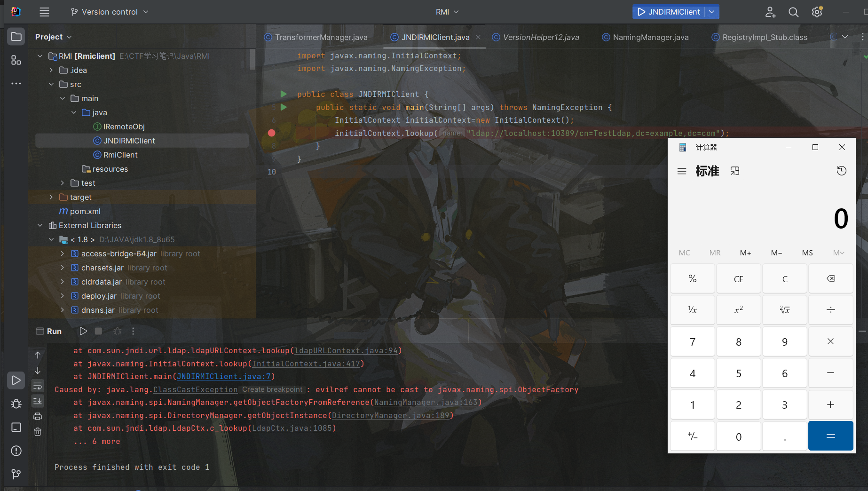868x491 pixels.
Task: Open the Project tool window icon
Action: pyautogui.click(x=16, y=37)
